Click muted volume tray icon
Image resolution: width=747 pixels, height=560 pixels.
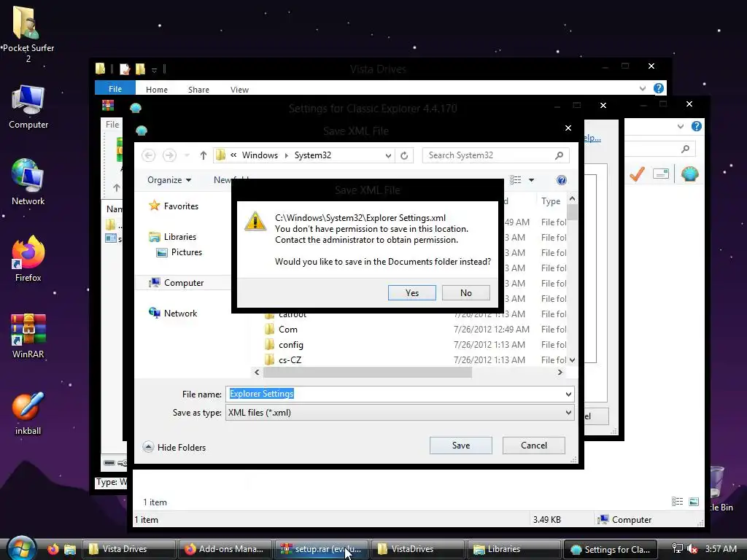point(692,549)
